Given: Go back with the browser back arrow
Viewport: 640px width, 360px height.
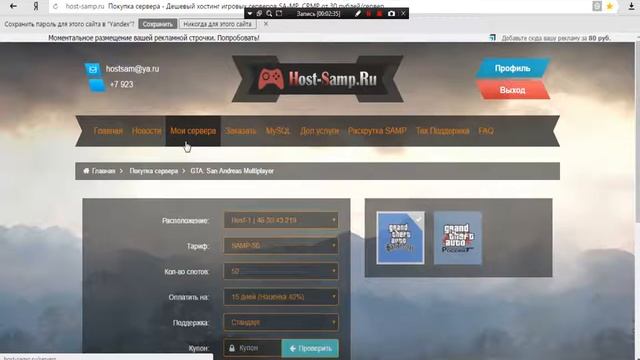Looking at the screenshot, I should tap(13, 6).
